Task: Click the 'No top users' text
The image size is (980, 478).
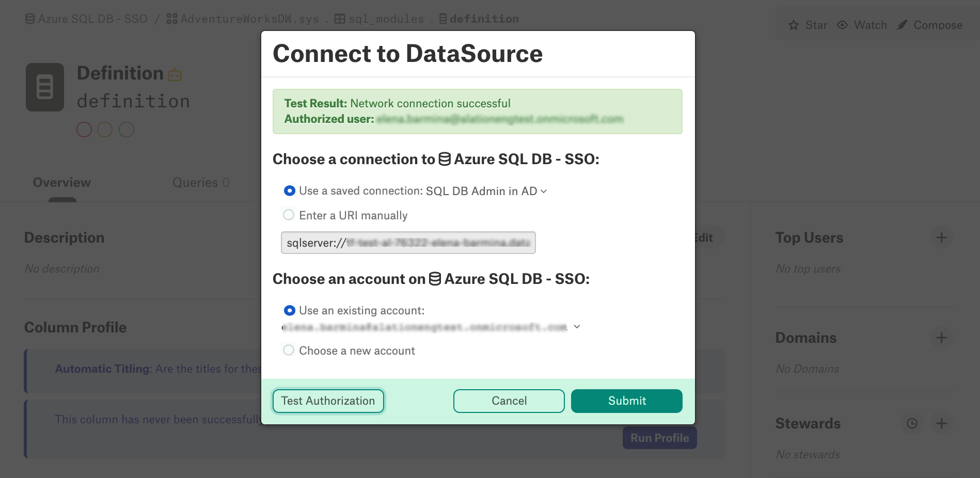Action: [808, 269]
